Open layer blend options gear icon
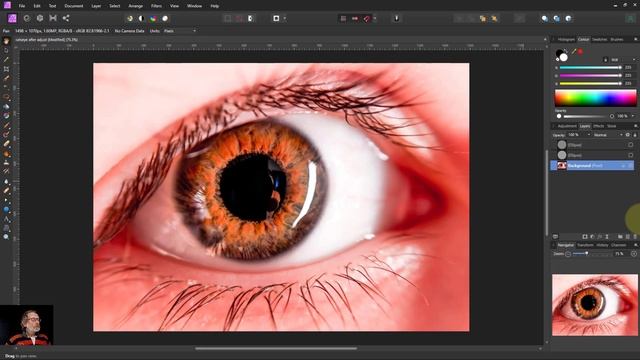The width and height of the screenshot is (640, 360). 628,135
